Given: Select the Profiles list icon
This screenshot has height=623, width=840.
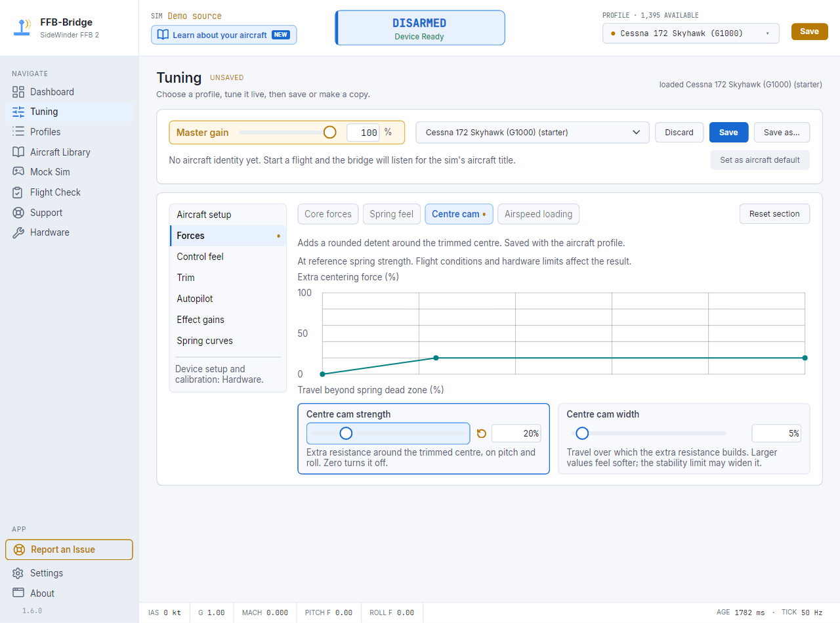Looking at the screenshot, I should click(18, 132).
